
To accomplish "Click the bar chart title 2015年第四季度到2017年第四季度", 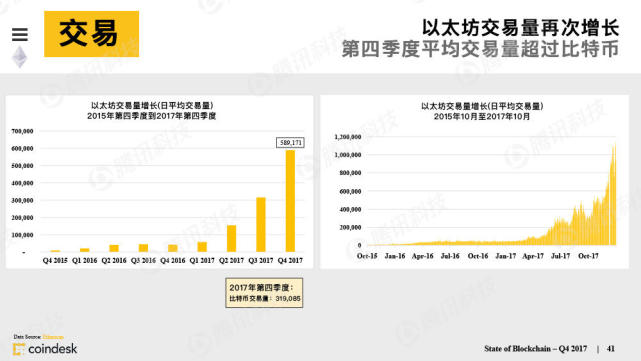I will (152, 116).
